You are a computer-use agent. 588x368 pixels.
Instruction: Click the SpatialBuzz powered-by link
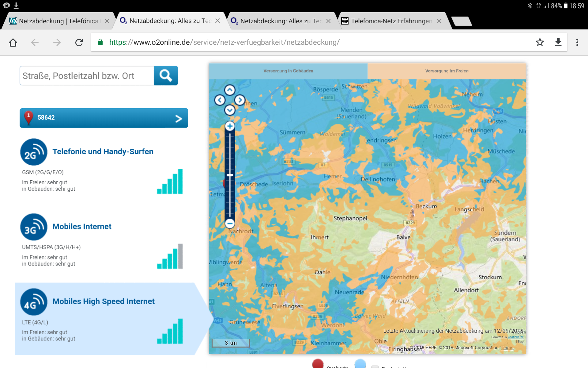click(515, 337)
